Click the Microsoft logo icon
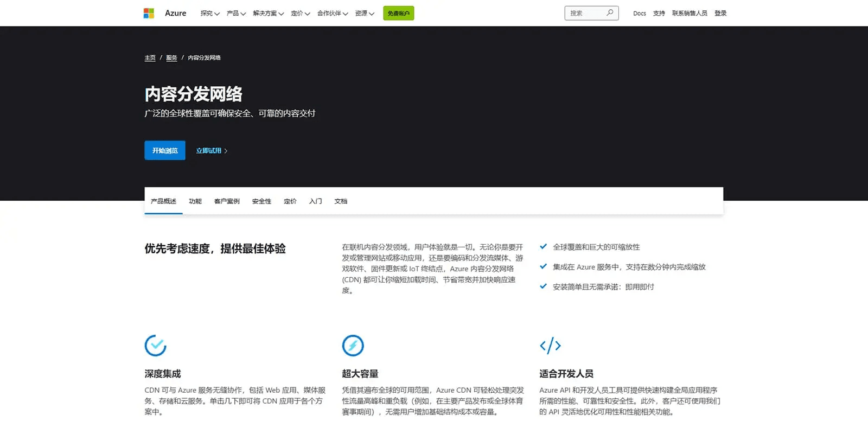 click(x=149, y=13)
